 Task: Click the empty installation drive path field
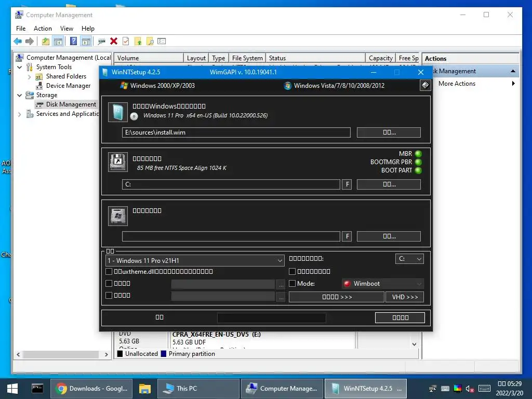click(x=231, y=236)
